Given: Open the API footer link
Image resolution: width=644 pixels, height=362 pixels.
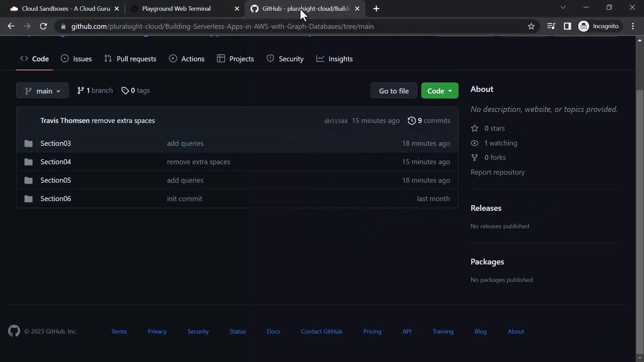Looking at the screenshot, I should click(x=407, y=331).
